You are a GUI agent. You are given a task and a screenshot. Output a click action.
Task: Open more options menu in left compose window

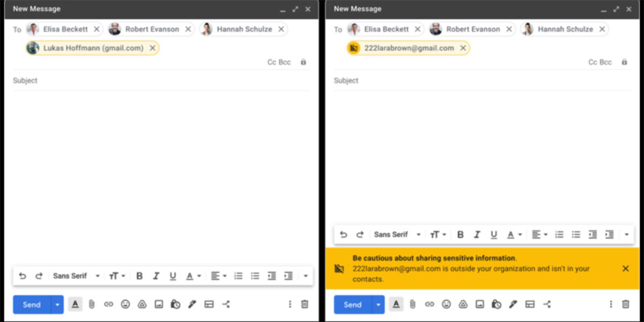290,304
